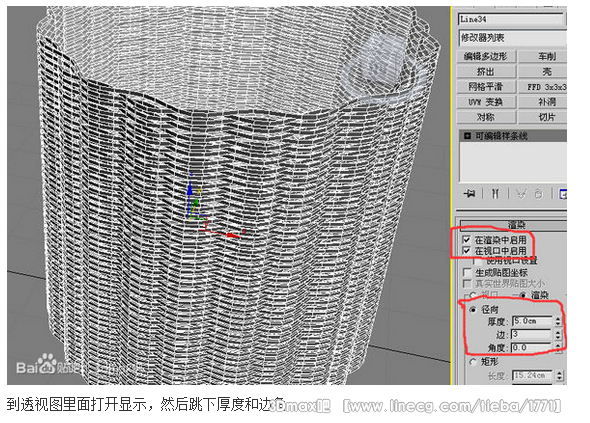
Task: Collapse the 渲染 rollout header
Action: pyautogui.click(x=513, y=225)
